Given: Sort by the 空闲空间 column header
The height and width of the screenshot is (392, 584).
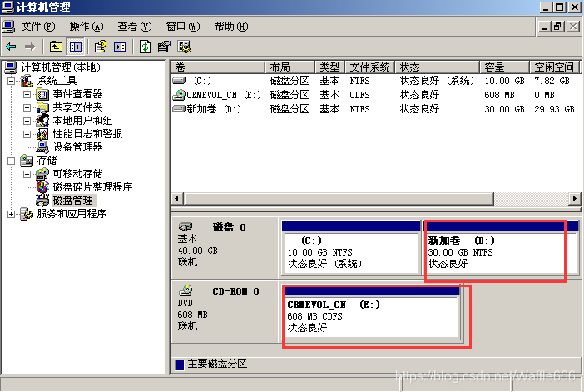Looking at the screenshot, I should coord(555,67).
